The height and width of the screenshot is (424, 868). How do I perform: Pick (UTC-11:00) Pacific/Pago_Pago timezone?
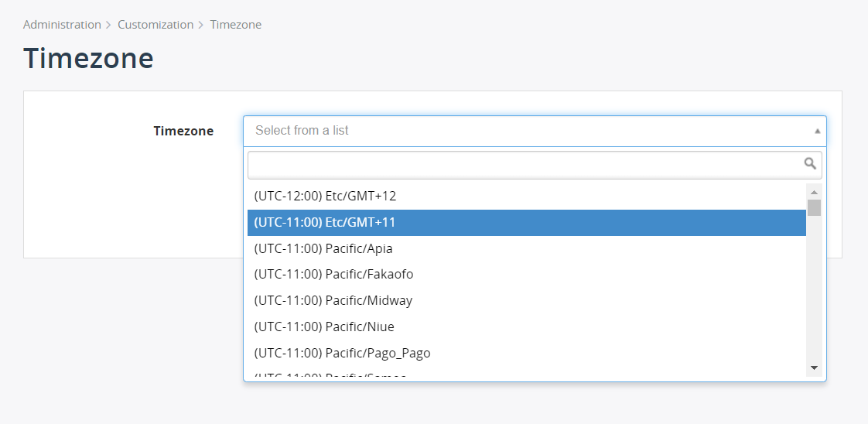click(526, 353)
